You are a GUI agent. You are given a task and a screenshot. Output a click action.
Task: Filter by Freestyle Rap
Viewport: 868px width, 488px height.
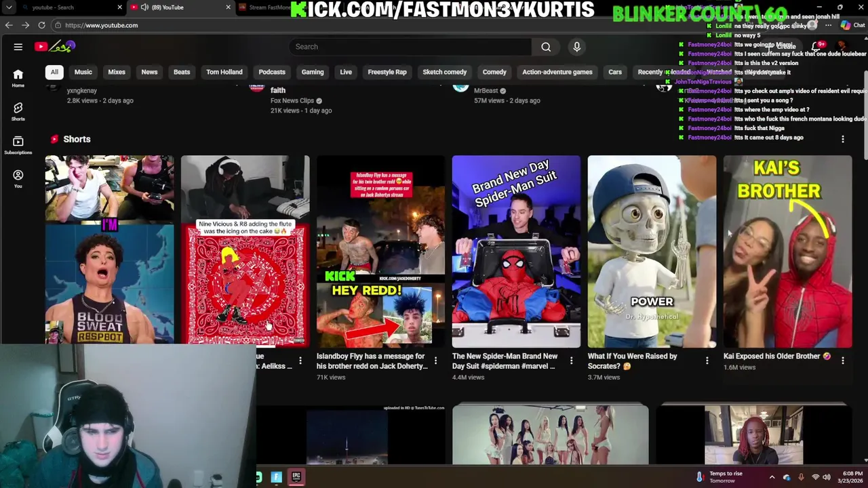tap(387, 72)
